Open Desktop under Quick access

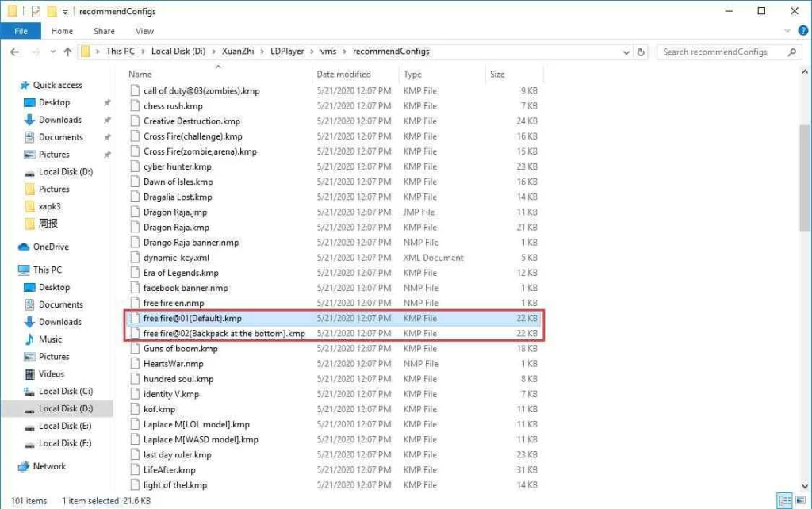click(54, 102)
